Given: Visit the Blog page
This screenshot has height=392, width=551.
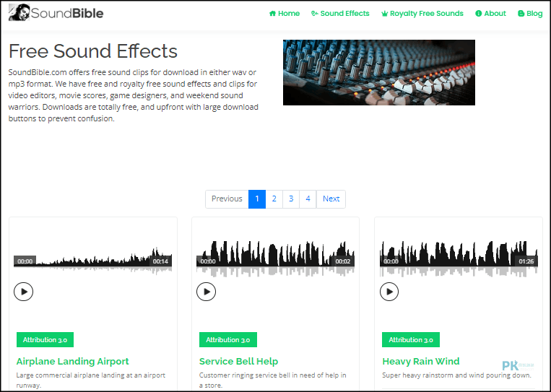Looking at the screenshot, I should tap(530, 13).
